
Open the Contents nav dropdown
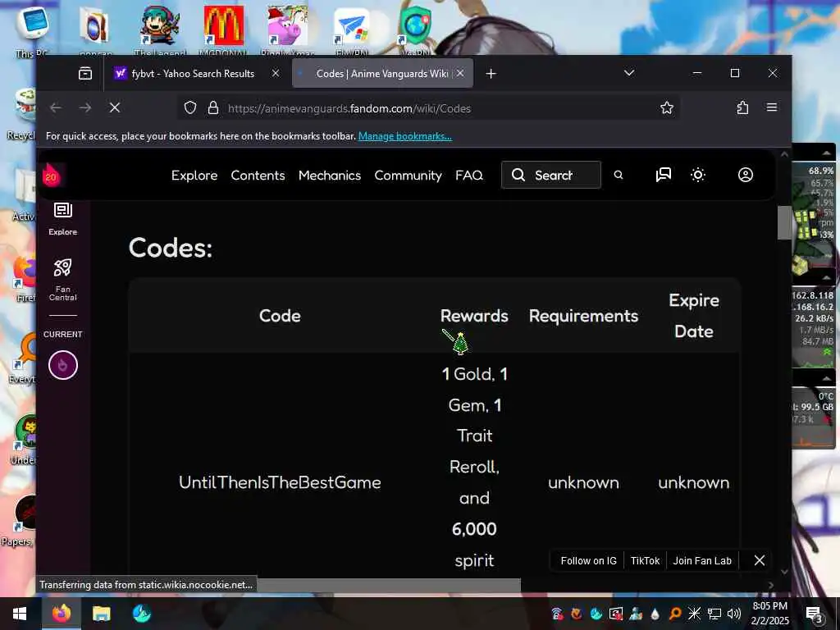pyautogui.click(x=258, y=176)
